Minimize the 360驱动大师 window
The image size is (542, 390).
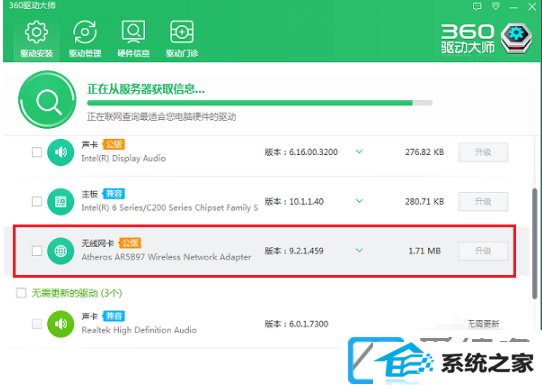[x=514, y=7]
